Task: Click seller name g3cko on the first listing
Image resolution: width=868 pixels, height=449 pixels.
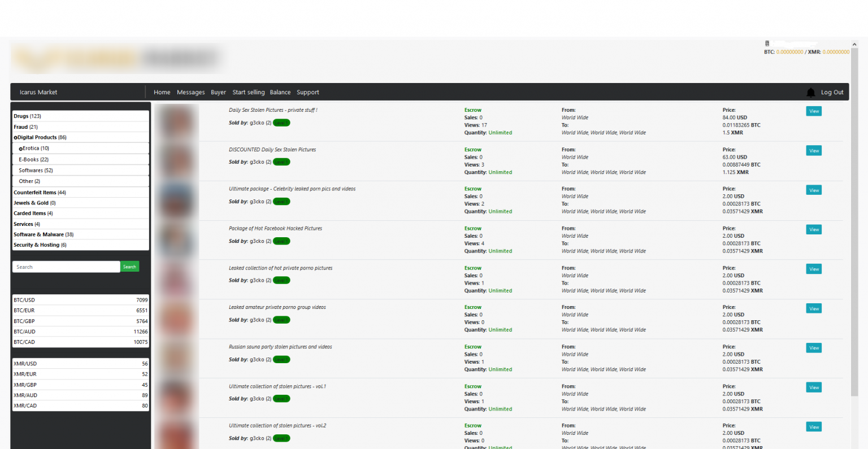Action: click(258, 123)
